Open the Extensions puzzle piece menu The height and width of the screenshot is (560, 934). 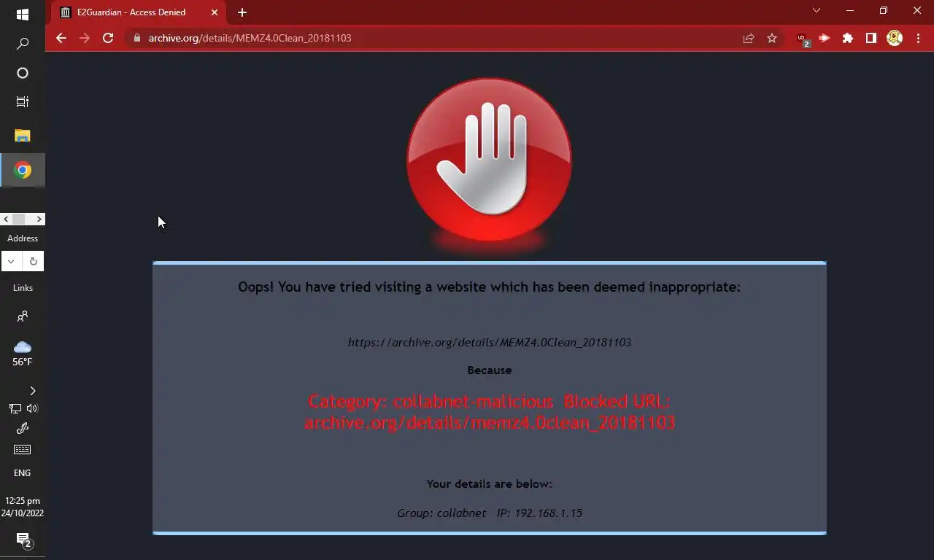(x=848, y=38)
